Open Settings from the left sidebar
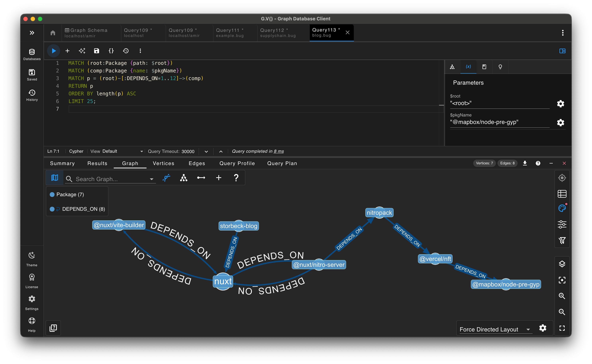Image resolution: width=592 pixels, height=364 pixels. point(32,302)
